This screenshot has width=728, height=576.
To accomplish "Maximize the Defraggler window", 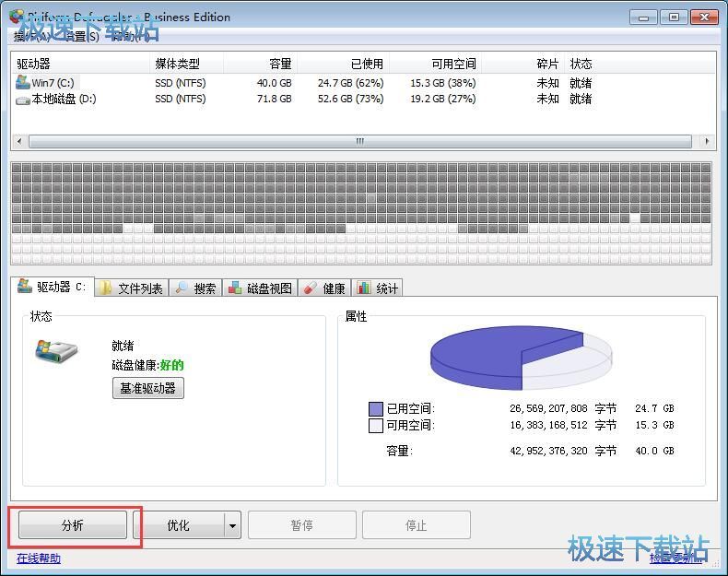I will [674, 18].
